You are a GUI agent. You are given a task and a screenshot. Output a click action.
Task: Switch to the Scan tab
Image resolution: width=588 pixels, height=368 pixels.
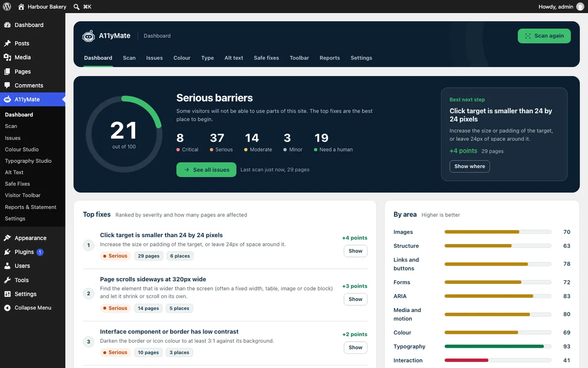[x=129, y=58]
